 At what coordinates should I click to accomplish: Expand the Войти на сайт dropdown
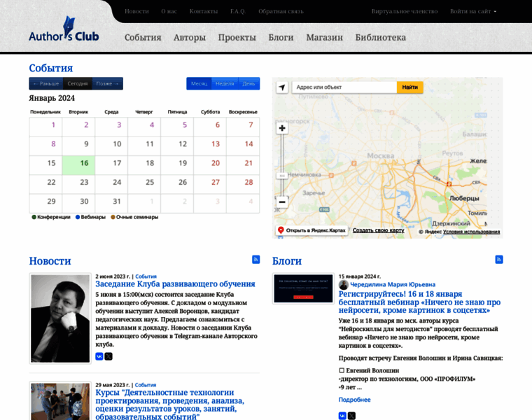(x=473, y=11)
